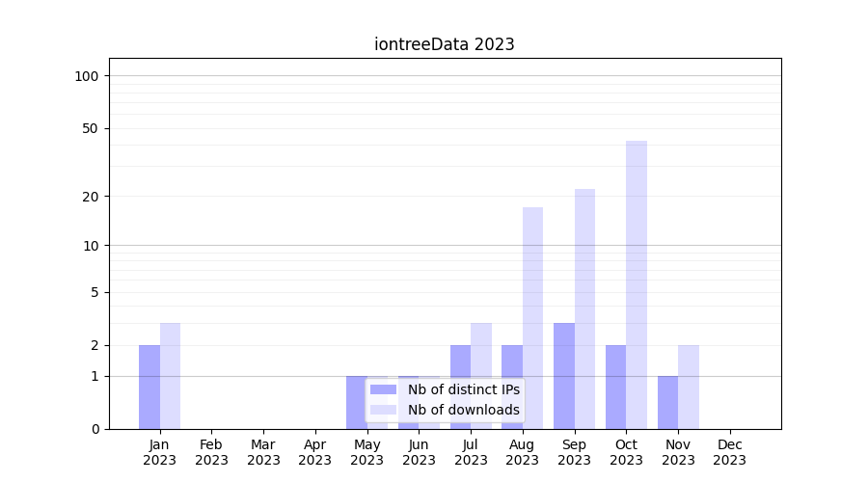The width and height of the screenshot is (868, 482).
Task: Click the Jul 2023 distinct IPs bar
Action: (460, 387)
